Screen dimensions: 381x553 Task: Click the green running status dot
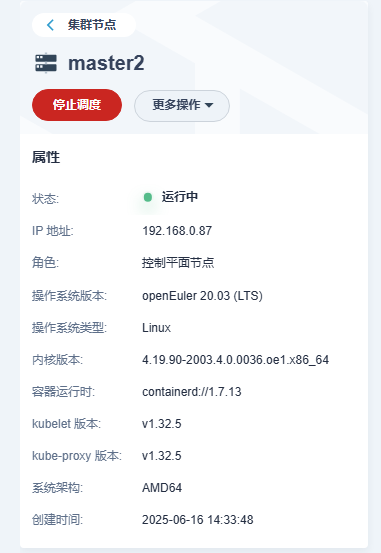(x=148, y=198)
